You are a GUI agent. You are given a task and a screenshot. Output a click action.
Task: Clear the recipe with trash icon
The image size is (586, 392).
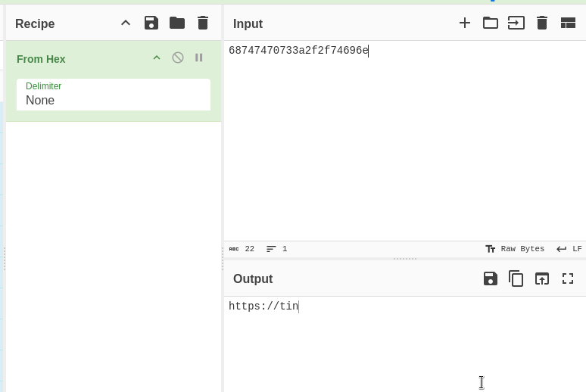(x=203, y=23)
